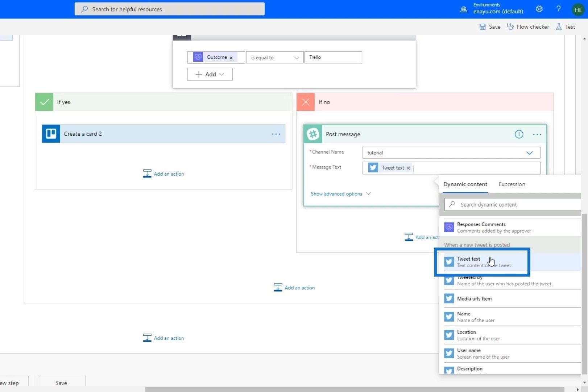Click the Post message action title

(x=343, y=134)
